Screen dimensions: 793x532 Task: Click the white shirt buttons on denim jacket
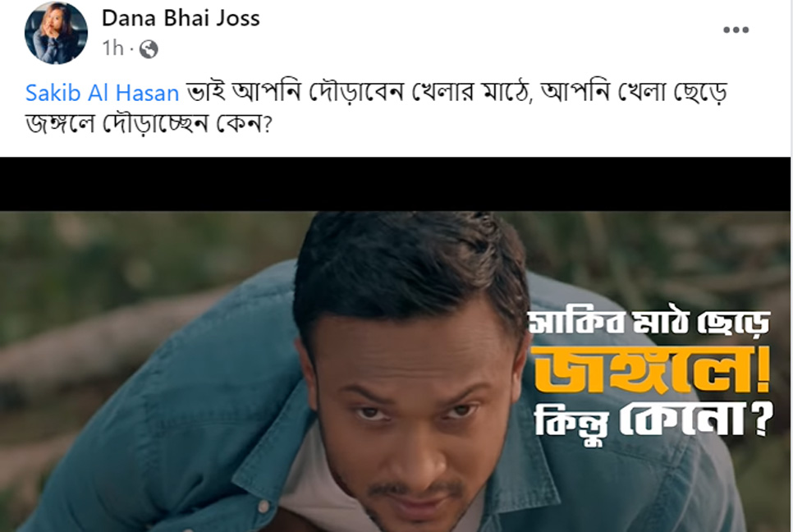pyautogui.click(x=263, y=506)
